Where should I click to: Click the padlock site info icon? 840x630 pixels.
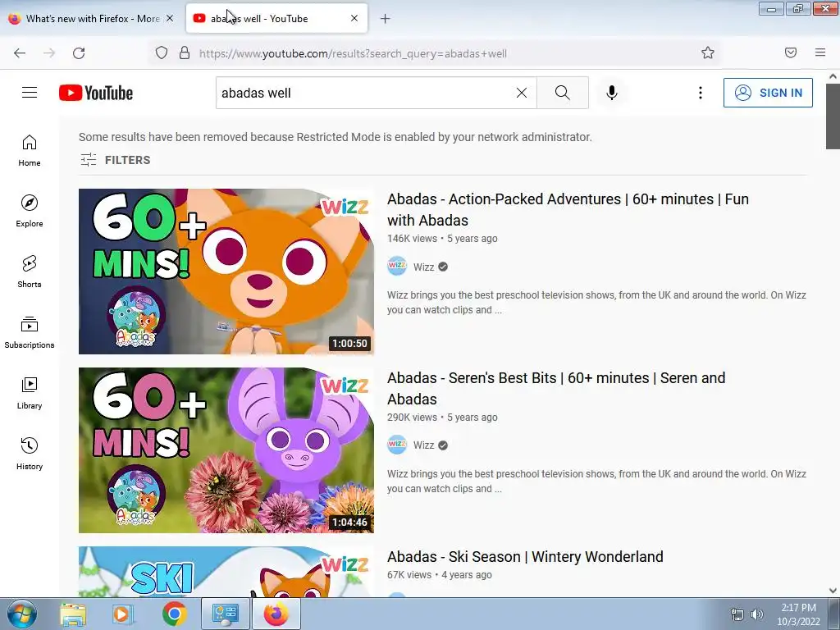pyautogui.click(x=185, y=52)
